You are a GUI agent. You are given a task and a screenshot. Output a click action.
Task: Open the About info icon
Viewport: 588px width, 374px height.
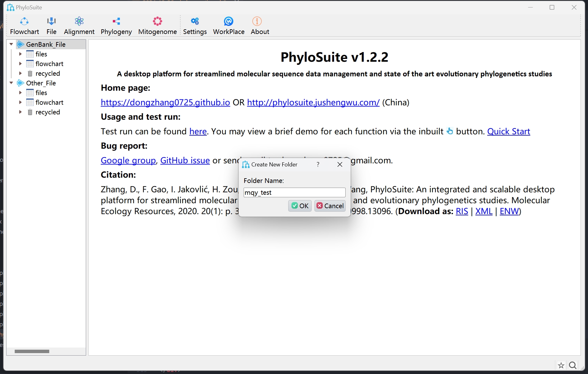pyautogui.click(x=257, y=22)
